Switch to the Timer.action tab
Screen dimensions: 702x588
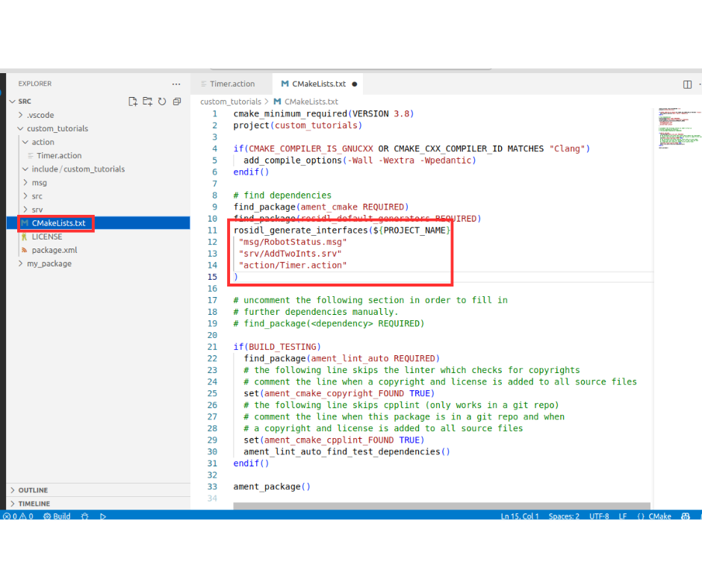[x=232, y=84]
